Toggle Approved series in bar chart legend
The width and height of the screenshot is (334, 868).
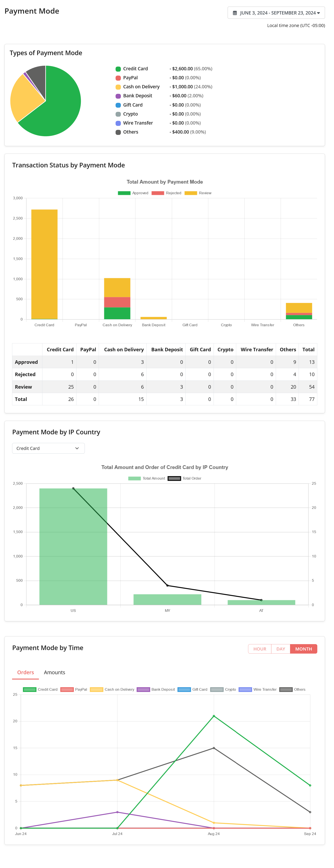click(x=133, y=193)
